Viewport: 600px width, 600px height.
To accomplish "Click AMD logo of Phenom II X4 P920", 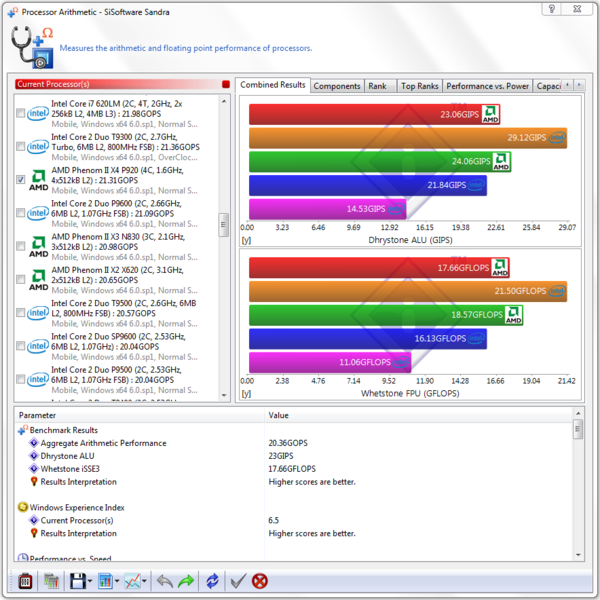I will tap(39, 180).
